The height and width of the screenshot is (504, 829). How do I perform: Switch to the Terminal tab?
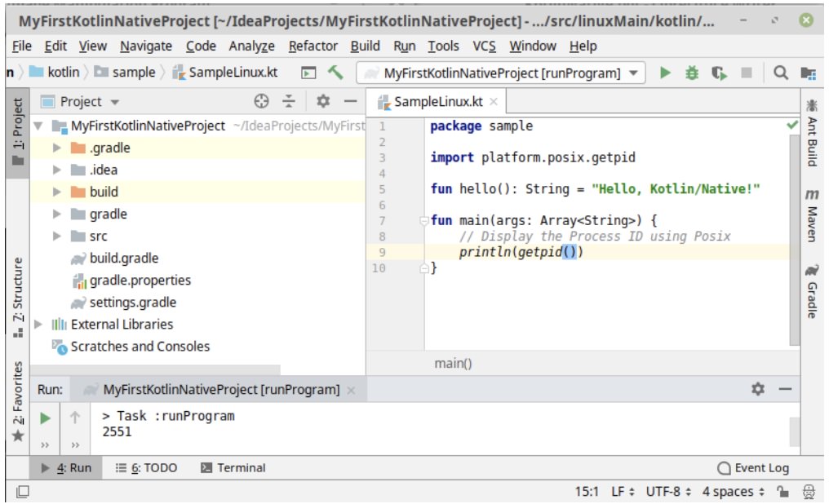point(242,467)
